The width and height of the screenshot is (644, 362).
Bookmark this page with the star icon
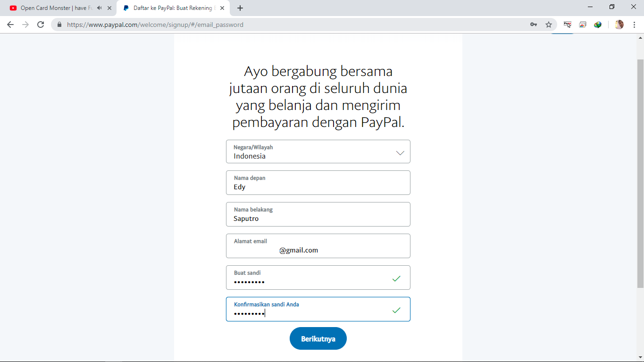549,25
